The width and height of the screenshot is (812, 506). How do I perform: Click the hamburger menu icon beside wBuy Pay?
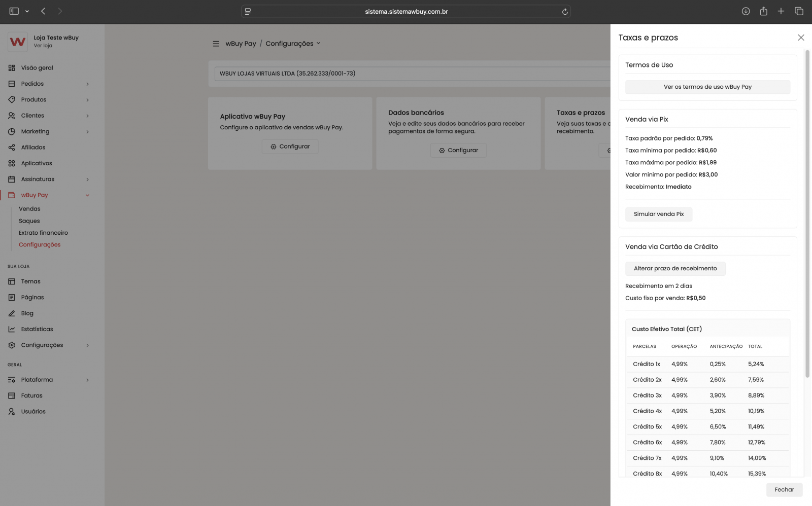coord(216,44)
